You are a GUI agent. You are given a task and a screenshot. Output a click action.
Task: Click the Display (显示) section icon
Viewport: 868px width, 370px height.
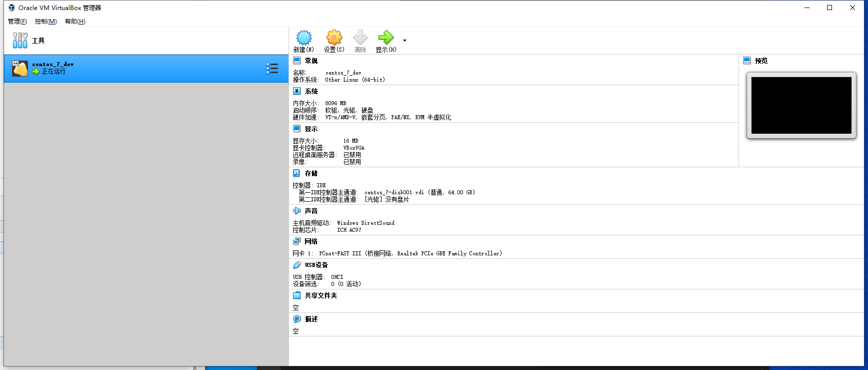296,129
